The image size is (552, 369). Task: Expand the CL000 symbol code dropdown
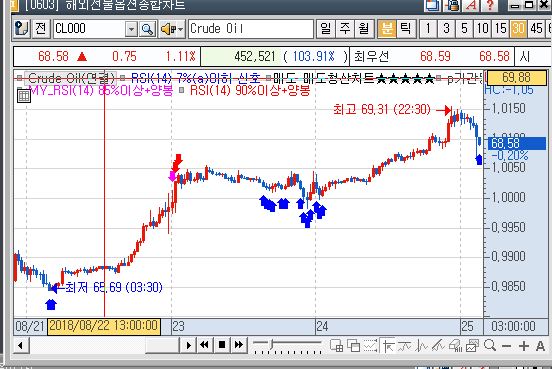[131, 29]
